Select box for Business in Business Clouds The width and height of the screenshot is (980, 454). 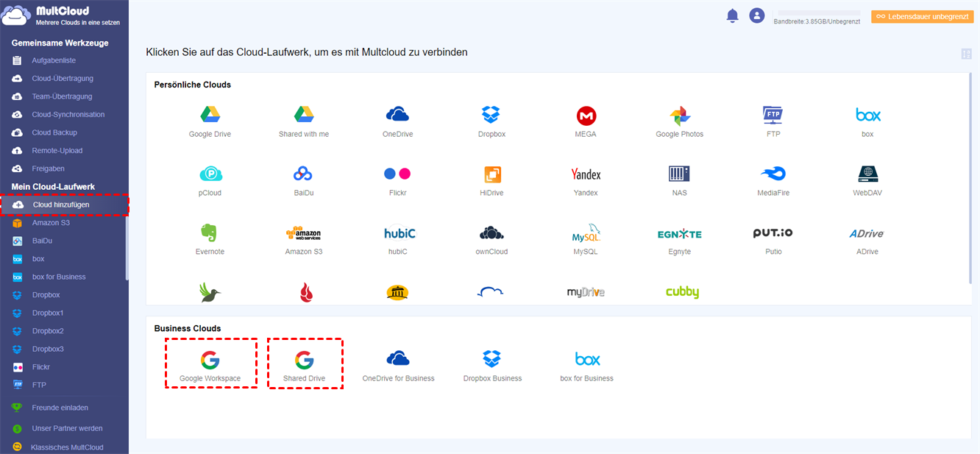click(x=587, y=359)
